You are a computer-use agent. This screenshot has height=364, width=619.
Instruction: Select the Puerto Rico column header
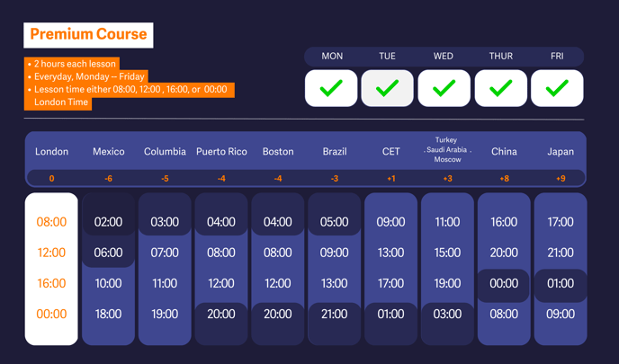coord(221,152)
